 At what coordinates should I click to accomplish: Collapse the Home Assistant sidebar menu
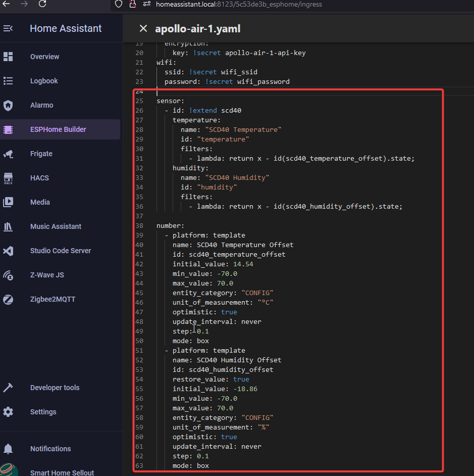click(x=8, y=29)
